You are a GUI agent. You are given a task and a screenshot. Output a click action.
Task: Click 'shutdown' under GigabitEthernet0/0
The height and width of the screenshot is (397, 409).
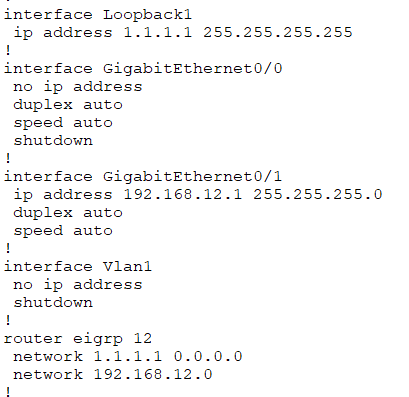(53, 141)
